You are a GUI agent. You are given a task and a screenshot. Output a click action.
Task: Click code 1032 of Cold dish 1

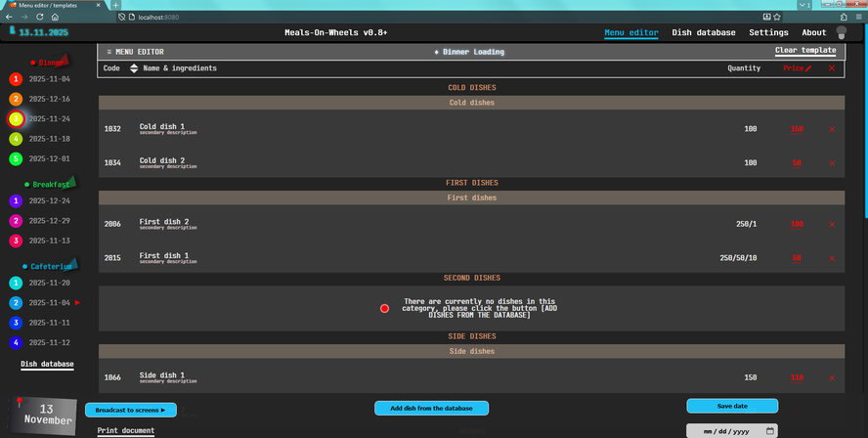pyautogui.click(x=112, y=129)
